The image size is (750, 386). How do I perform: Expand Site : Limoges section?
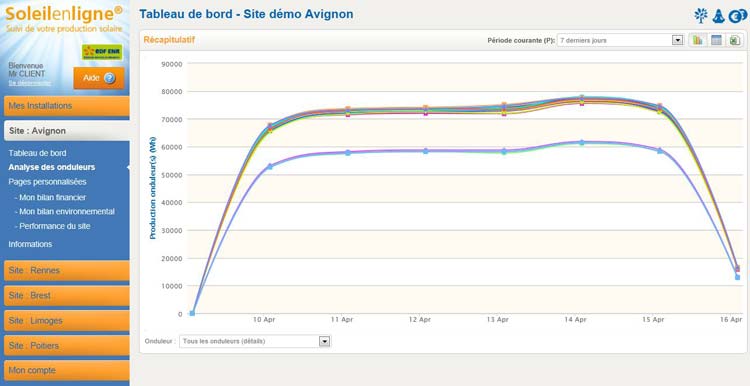click(66, 320)
